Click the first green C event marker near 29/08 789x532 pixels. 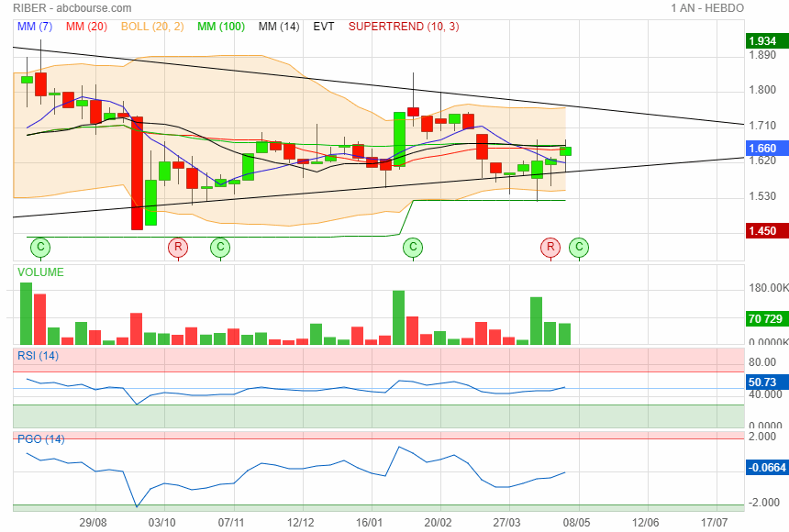40,247
